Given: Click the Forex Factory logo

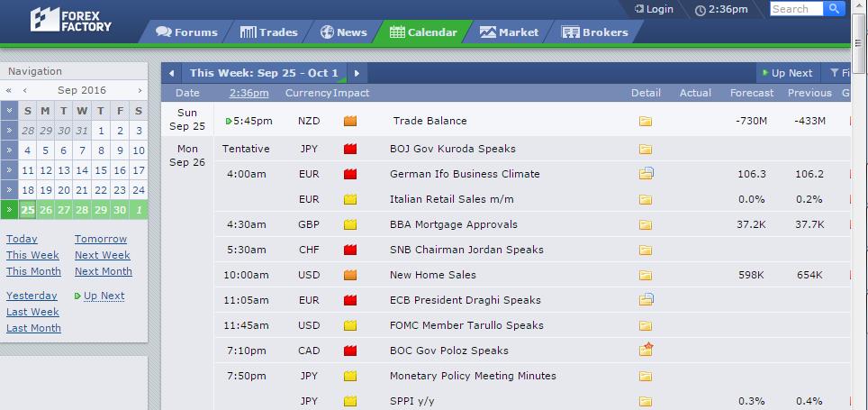Looking at the screenshot, I should [71, 20].
